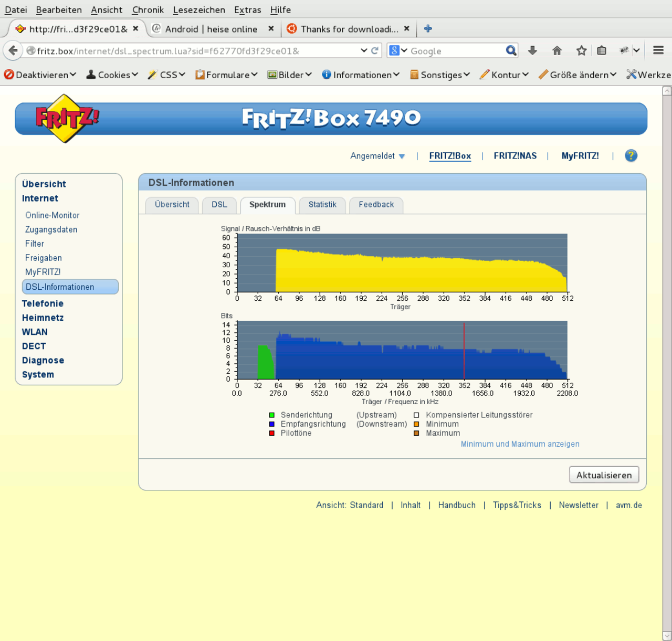Open the MyFRITZ! header link

580,156
